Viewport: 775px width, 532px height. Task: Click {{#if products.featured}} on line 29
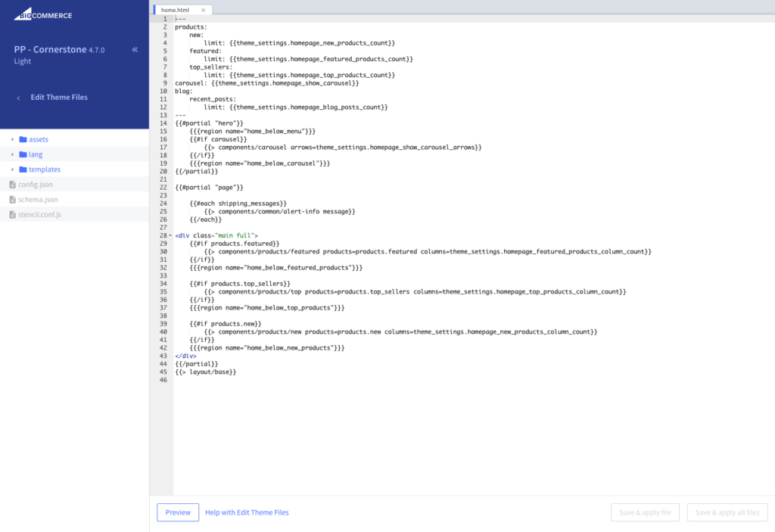(x=235, y=244)
